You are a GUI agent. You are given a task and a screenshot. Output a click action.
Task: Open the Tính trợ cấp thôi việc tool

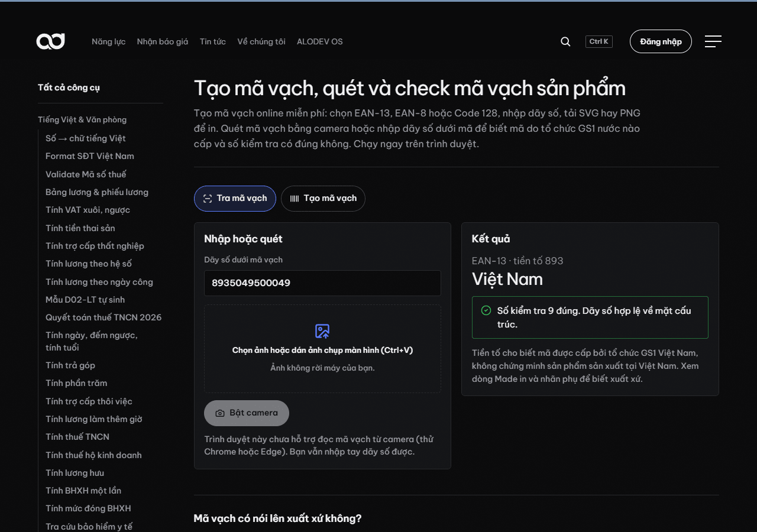pyautogui.click(x=89, y=401)
